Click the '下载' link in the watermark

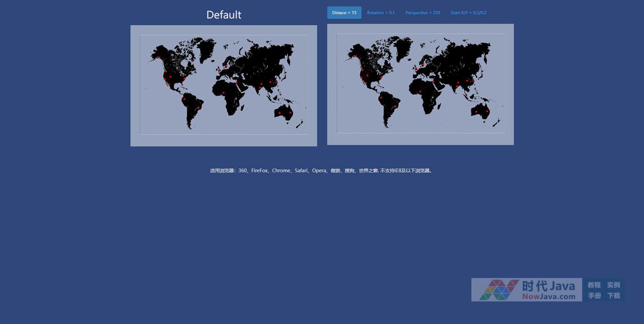coord(613,296)
